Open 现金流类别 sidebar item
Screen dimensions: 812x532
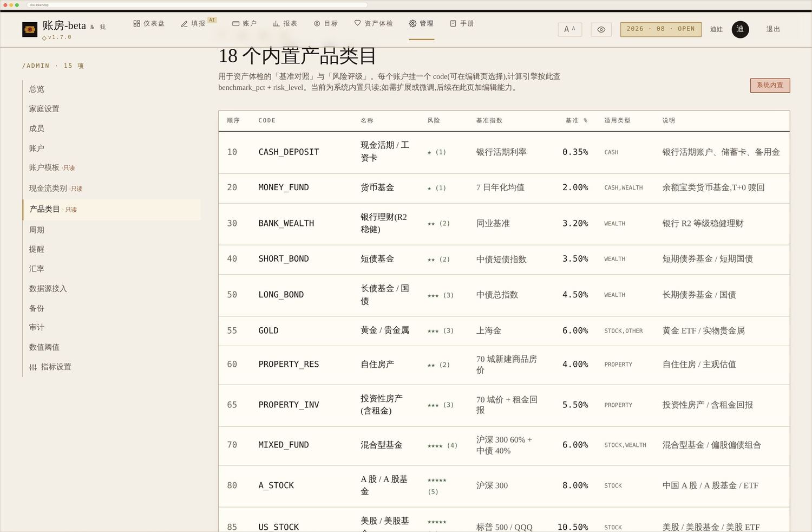point(56,188)
